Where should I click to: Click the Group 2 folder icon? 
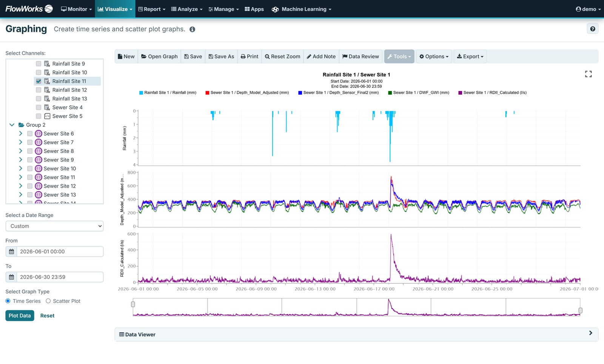coord(22,125)
